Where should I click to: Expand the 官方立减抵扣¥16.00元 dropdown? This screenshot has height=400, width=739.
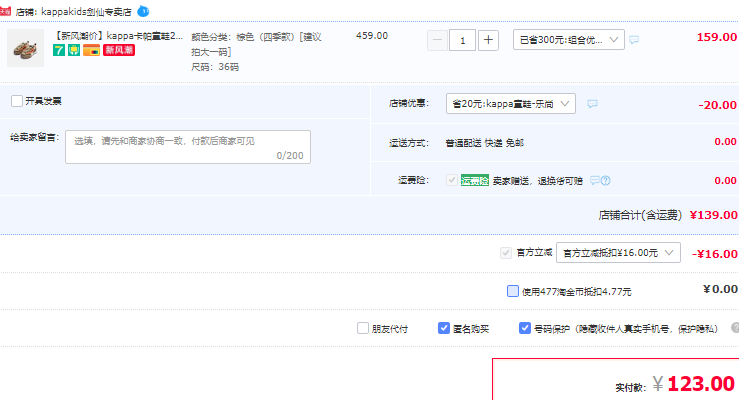(618, 253)
